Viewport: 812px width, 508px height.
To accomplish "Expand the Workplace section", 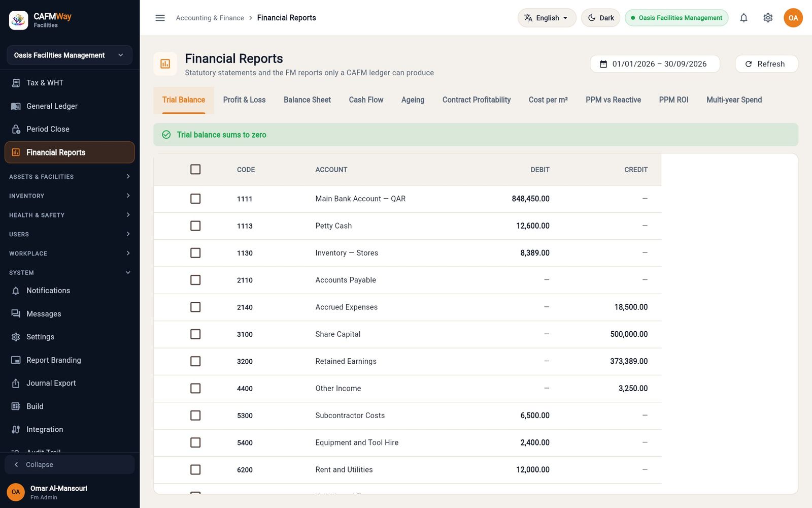I will pos(70,253).
